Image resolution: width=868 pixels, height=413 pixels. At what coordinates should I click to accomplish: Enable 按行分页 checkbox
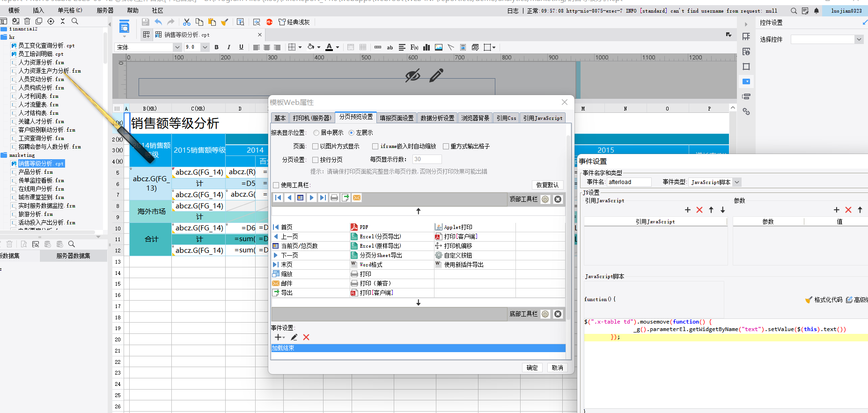click(x=315, y=160)
